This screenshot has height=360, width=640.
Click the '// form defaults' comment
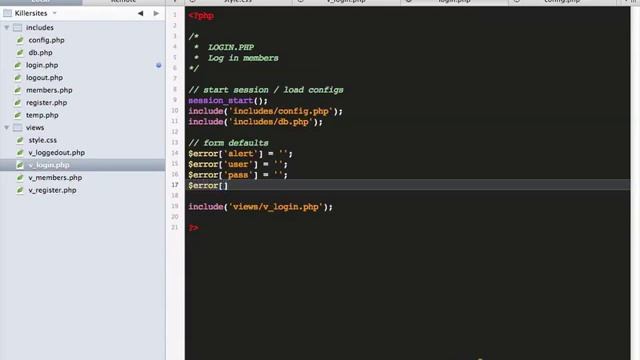click(x=228, y=143)
